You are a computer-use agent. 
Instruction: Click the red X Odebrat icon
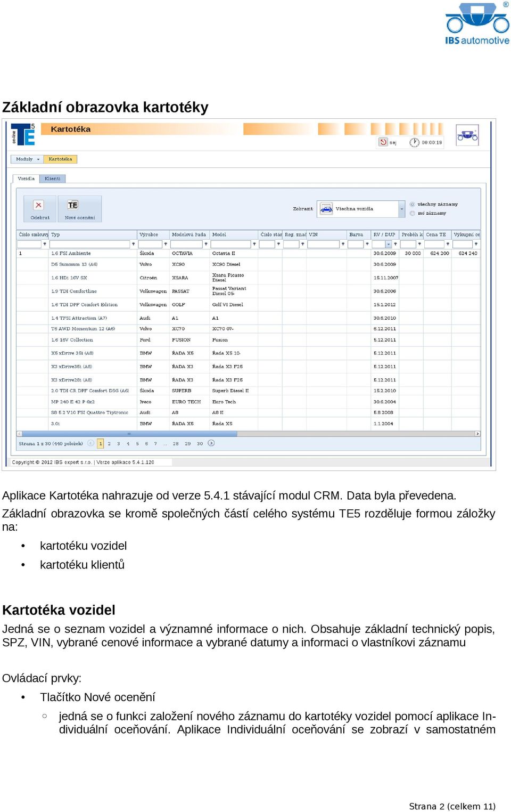tap(38, 205)
